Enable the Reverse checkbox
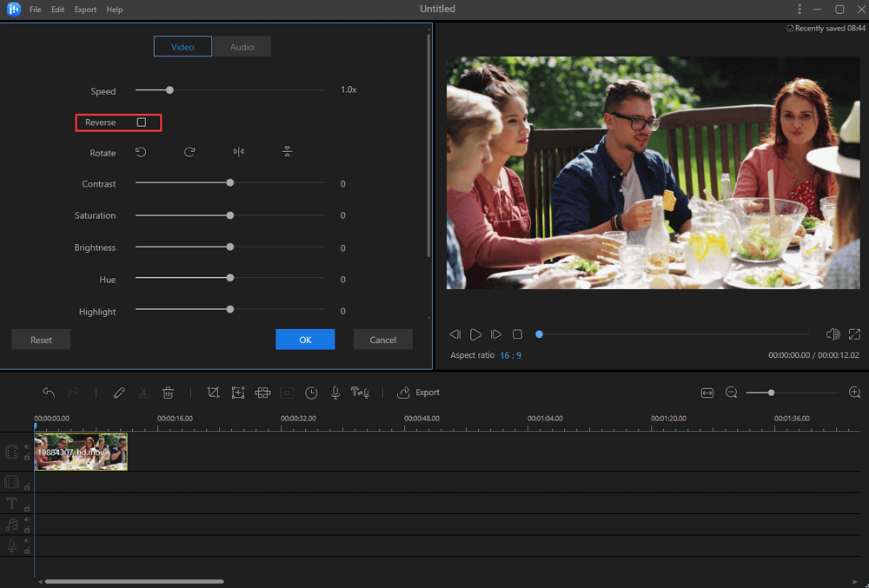The width and height of the screenshot is (869, 588). pos(142,122)
